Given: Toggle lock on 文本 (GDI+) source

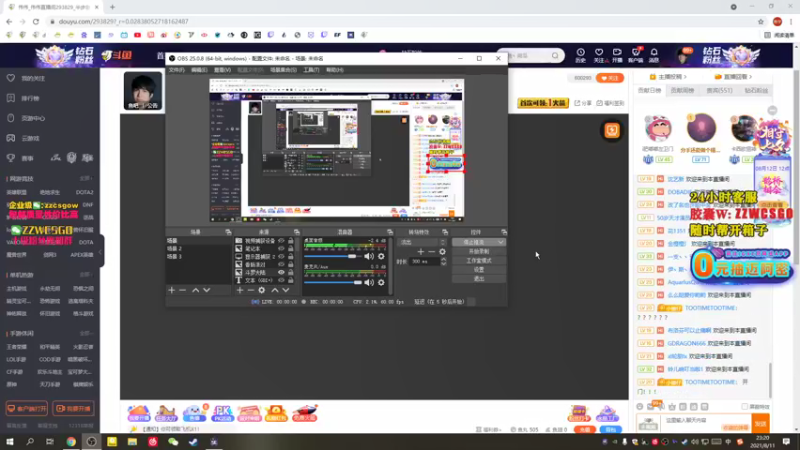Looking at the screenshot, I should pos(290,280).
